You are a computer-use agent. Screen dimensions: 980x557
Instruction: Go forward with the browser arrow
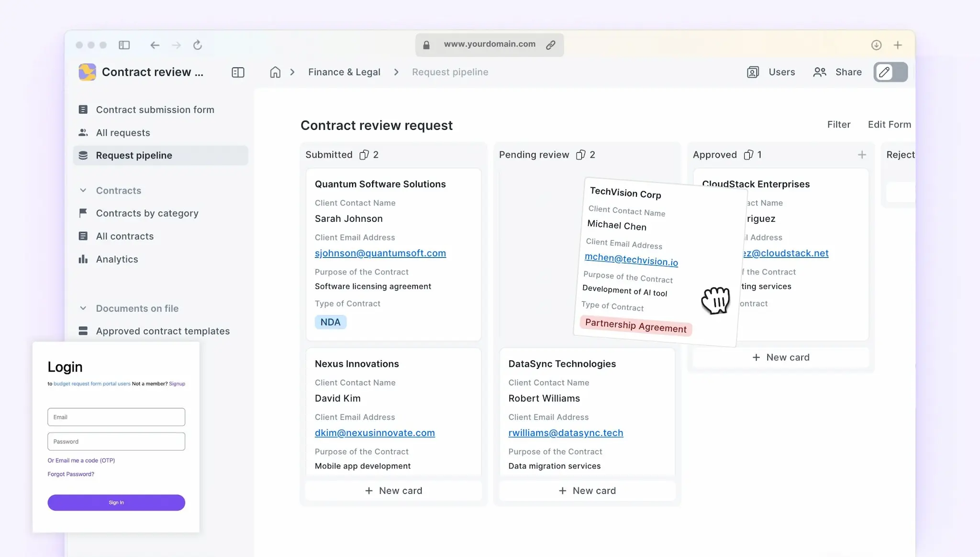pos(177,45)
